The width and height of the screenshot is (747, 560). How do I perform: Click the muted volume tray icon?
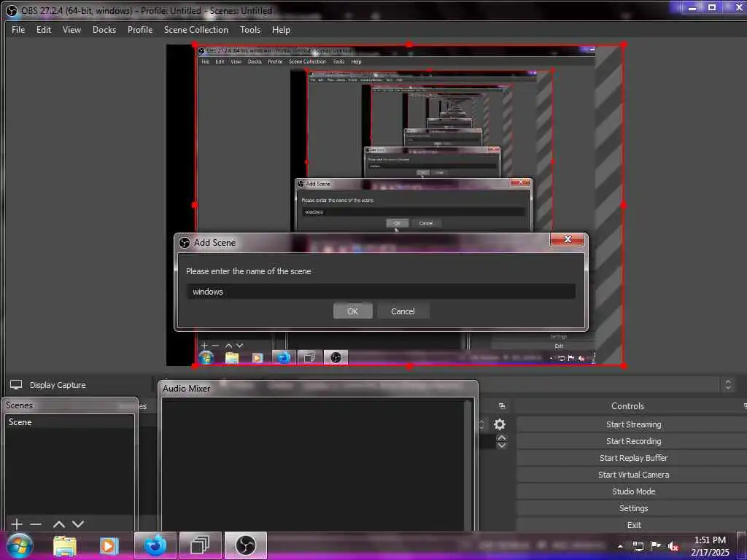(x=673, y=546)
